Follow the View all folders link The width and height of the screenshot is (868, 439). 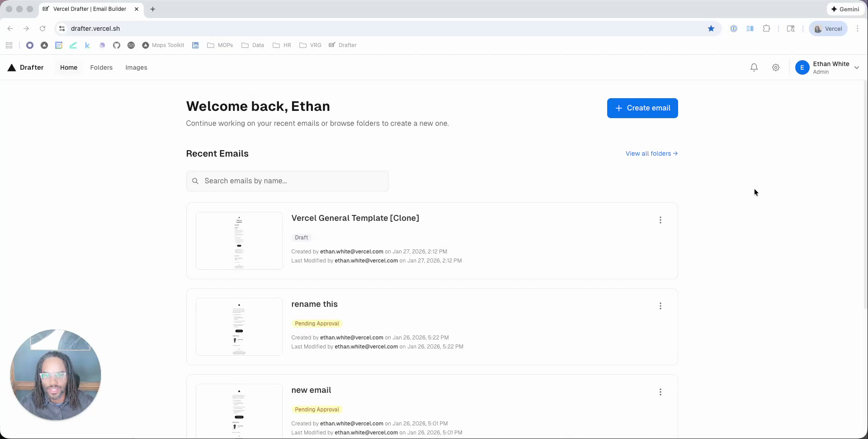pos(651,153)
